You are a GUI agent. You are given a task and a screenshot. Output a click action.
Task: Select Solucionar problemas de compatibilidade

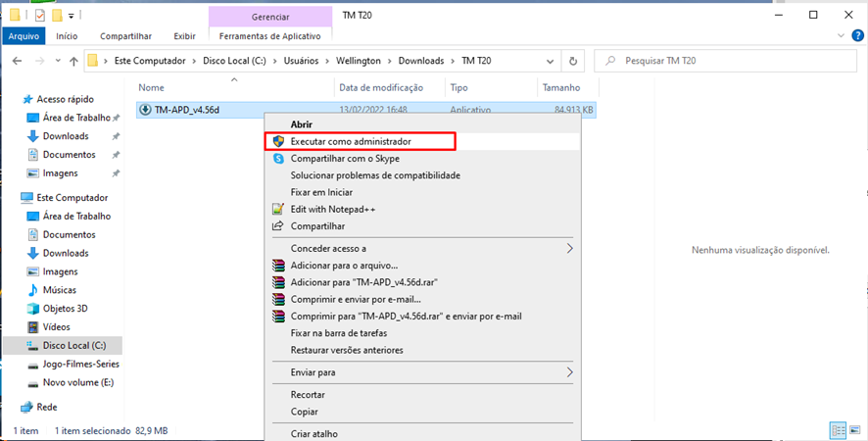click(423, 175)
